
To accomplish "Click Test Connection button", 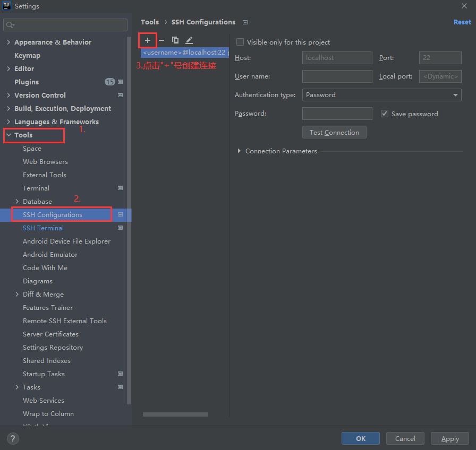I will [334, 133].
